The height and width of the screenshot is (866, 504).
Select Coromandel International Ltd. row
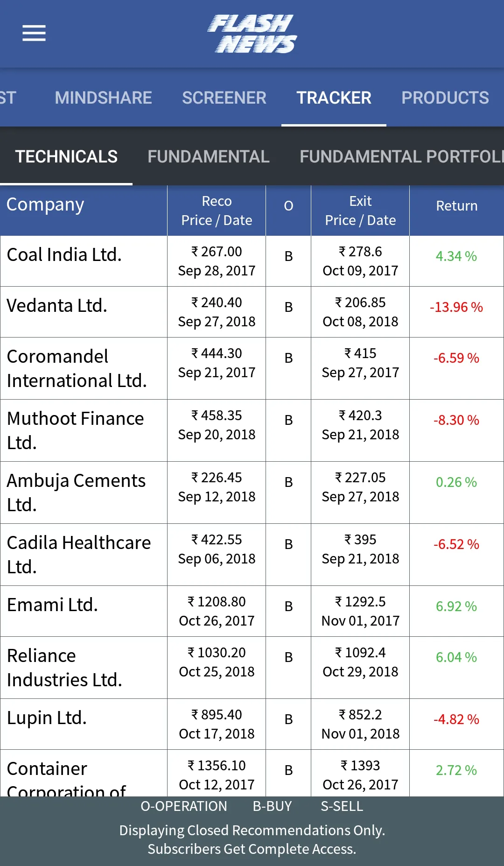[252, 368]
